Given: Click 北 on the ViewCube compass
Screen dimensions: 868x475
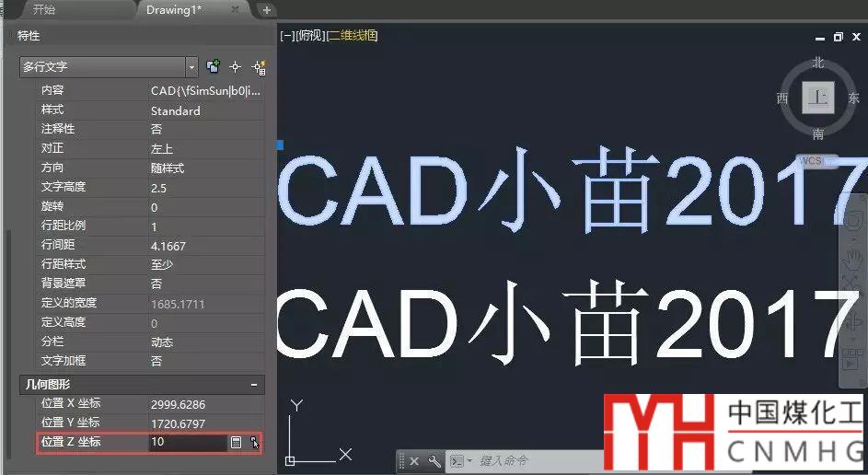Looking at the screenshot, I should click(x=818, y=63).
